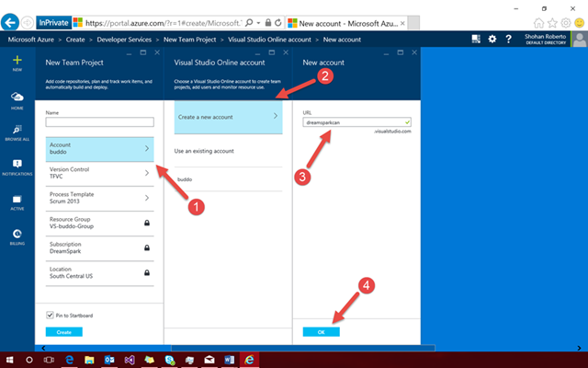
Task: Click scroll left arrow at bottom
Action: tap(43, 348)
